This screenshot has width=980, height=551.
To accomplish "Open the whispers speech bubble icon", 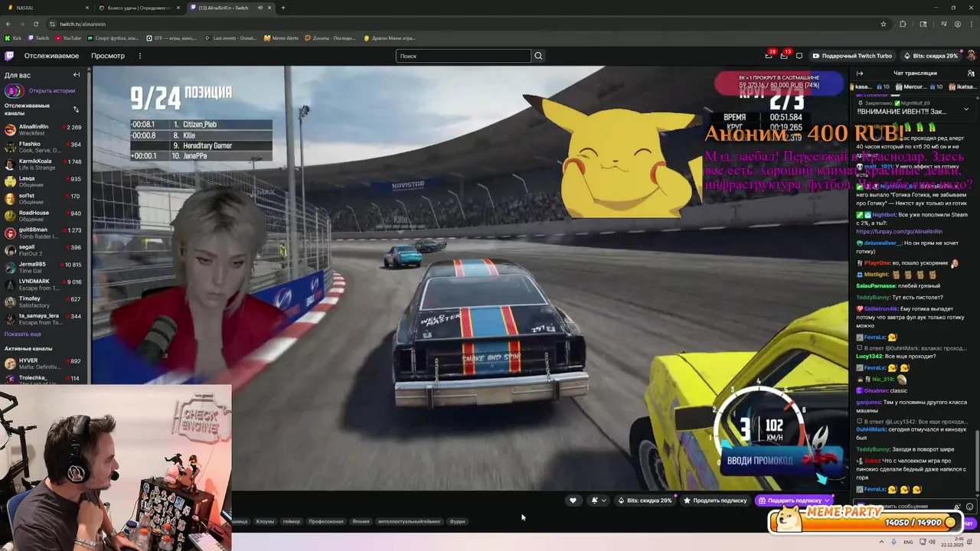I will 799,56.
